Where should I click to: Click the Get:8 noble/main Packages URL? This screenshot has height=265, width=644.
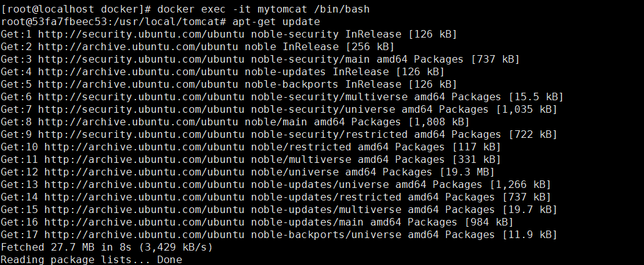[x=138, y=122]
